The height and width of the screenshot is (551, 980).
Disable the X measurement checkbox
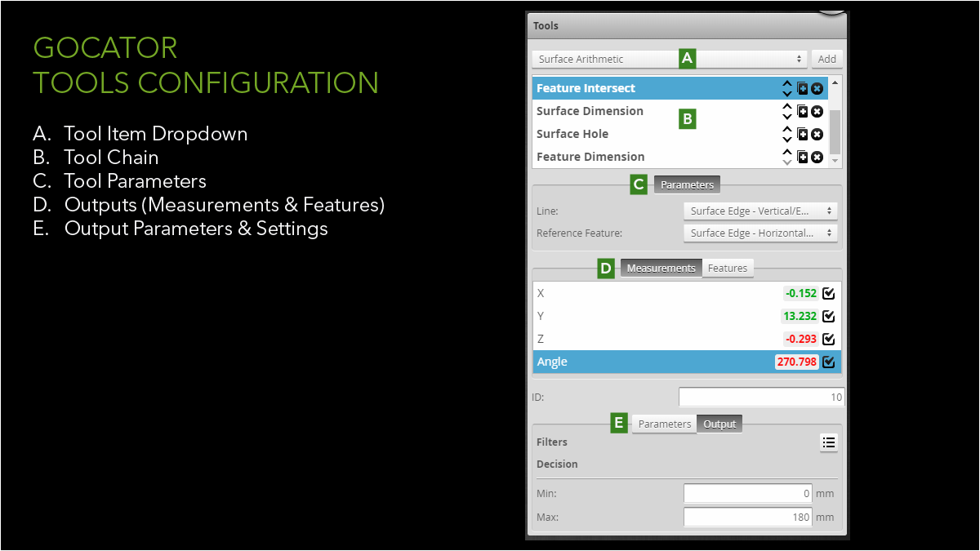pyautogui.click(x=828, y=293)
